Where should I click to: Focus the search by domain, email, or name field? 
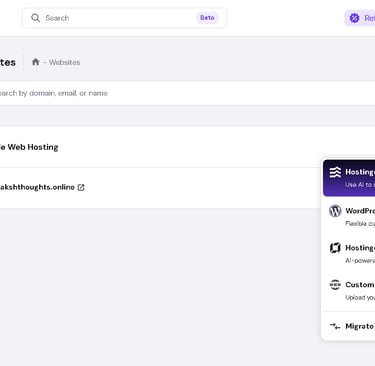[187, 93]
